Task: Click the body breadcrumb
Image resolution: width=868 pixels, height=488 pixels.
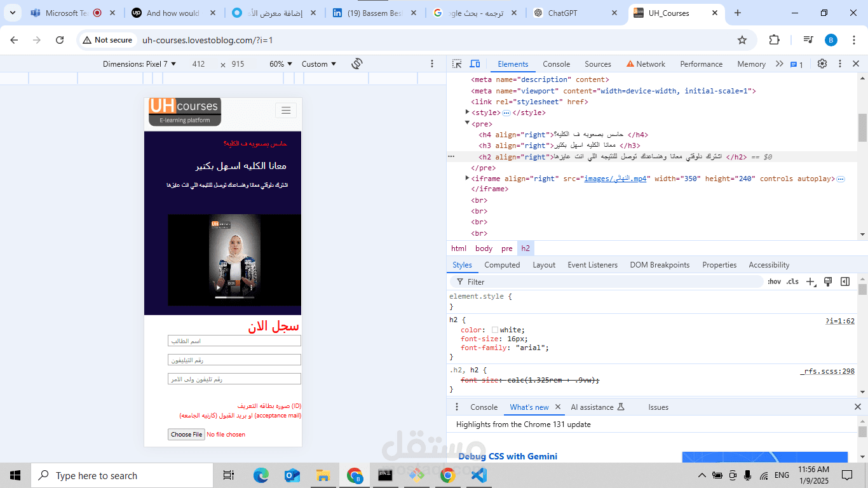Action: click(x=484, y=248)
